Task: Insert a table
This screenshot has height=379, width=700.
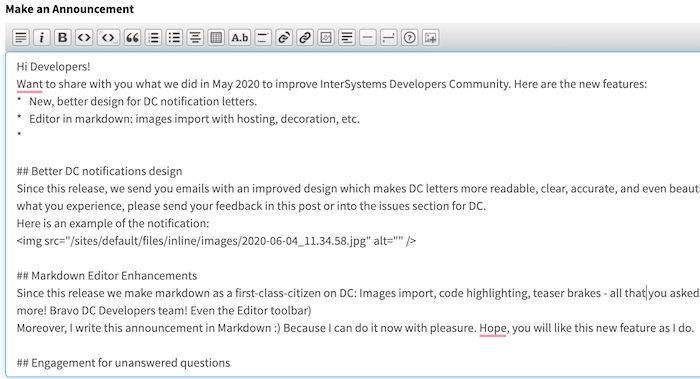Action: 216,37
